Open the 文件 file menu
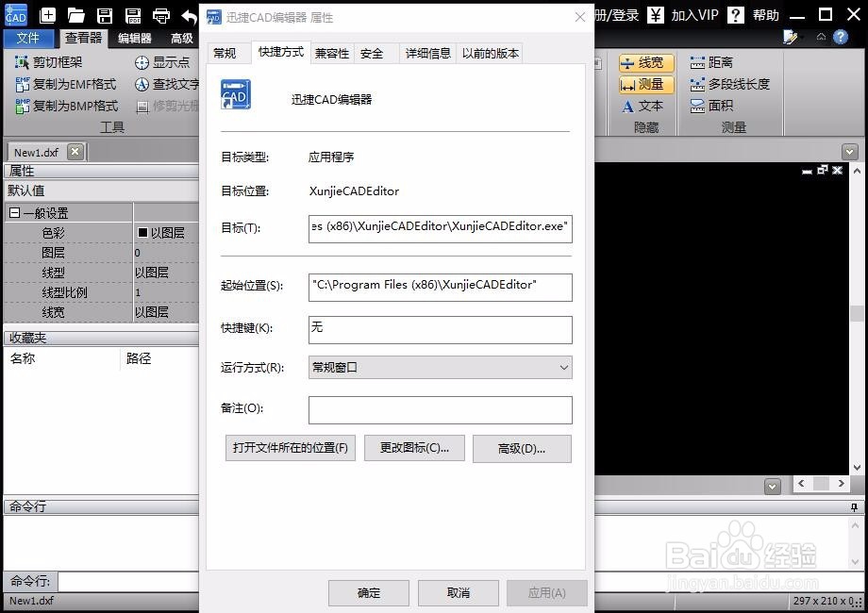This screenshot has width=868, height=613. pyautogui.click(x=28, y=38)
